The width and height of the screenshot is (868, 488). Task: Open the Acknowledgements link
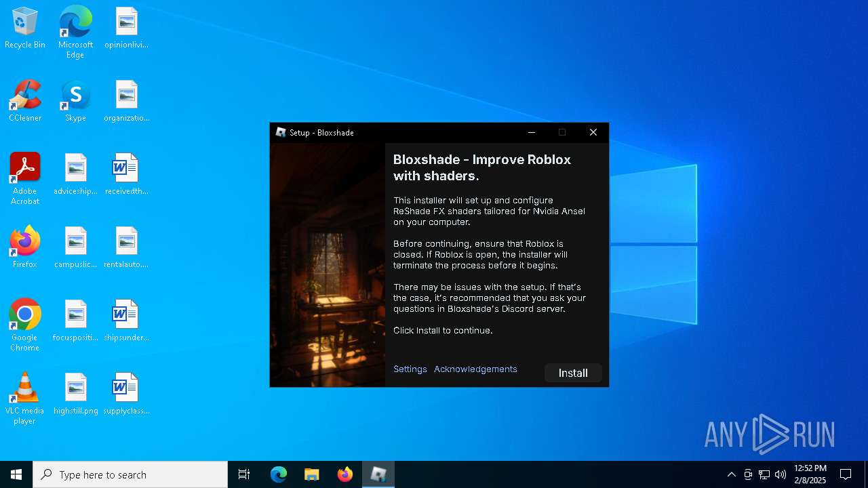(x=475, y=369)
